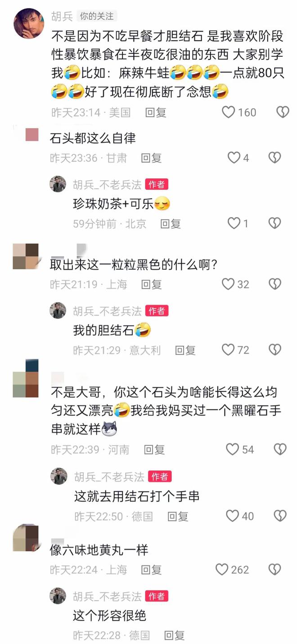Viewport: 297px width, 644px height.
Task: Reply to the comment from 甘肃
Action: (x=151, y=158)
